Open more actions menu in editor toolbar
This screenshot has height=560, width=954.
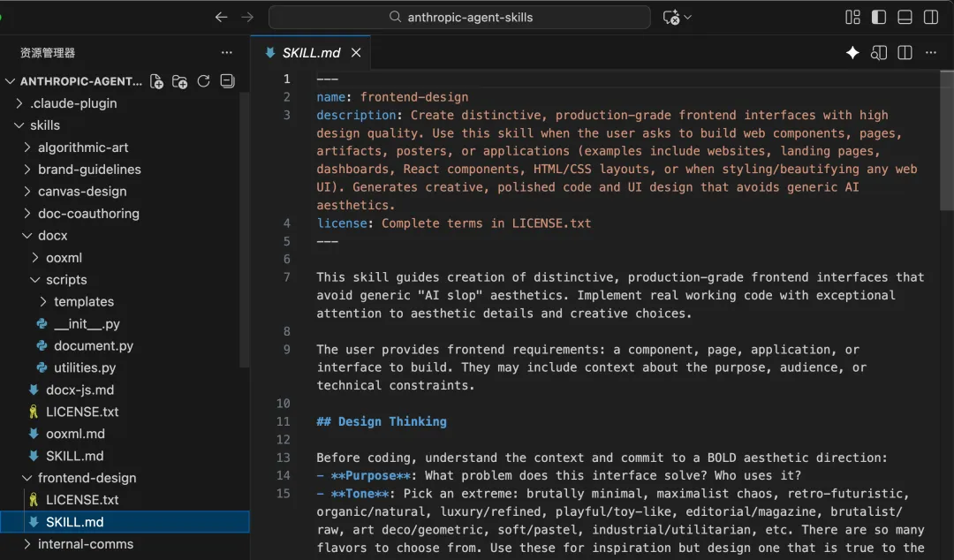[x=931, y=53]
